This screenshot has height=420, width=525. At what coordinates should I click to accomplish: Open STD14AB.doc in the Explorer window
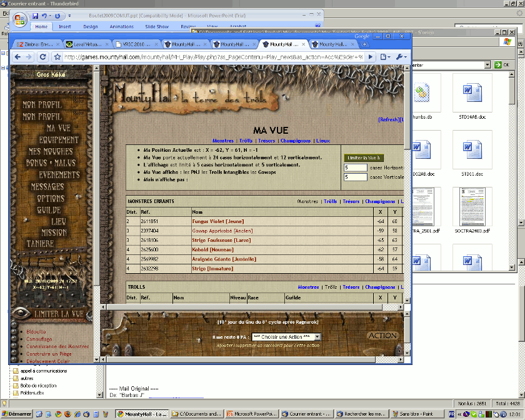pos(472,97)
